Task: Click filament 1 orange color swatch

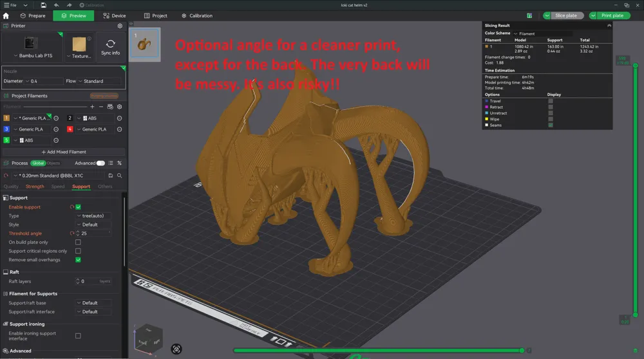Action: pos(6,118)
